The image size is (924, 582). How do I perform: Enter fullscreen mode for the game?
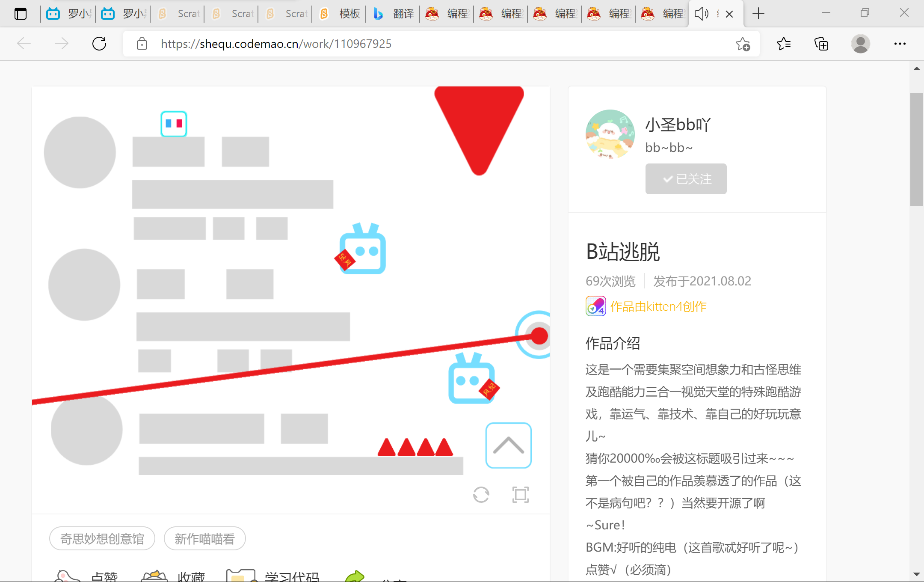(x=521, y=495)
